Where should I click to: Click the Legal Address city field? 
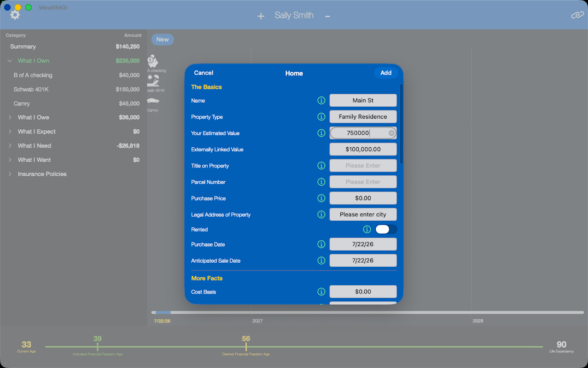(363, 214)
